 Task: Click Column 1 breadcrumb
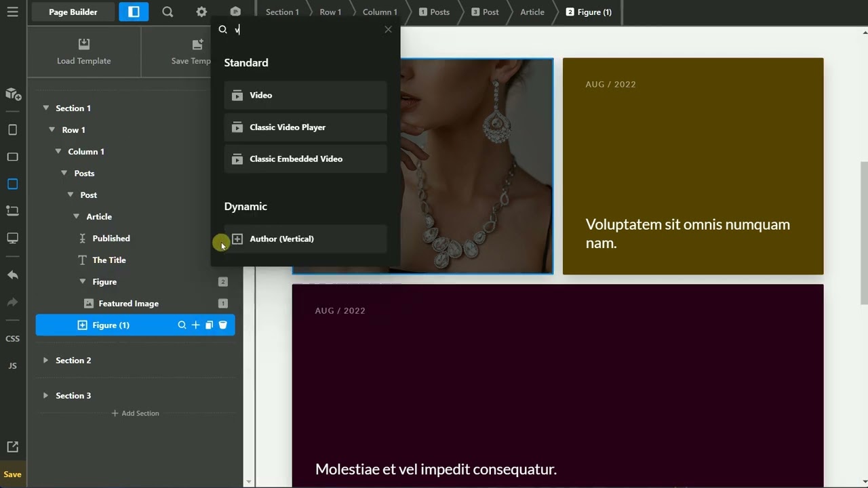tap(380, 12)
